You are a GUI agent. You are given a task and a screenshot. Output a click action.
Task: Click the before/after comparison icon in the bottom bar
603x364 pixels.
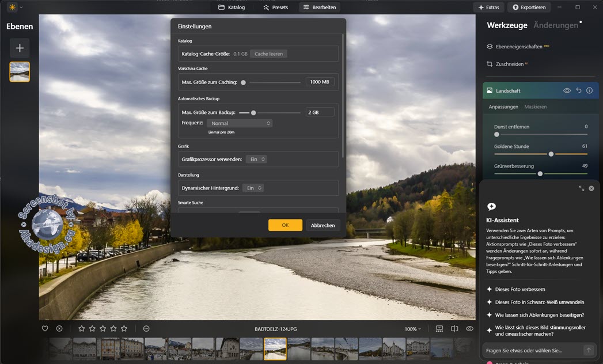click(454, 328)
